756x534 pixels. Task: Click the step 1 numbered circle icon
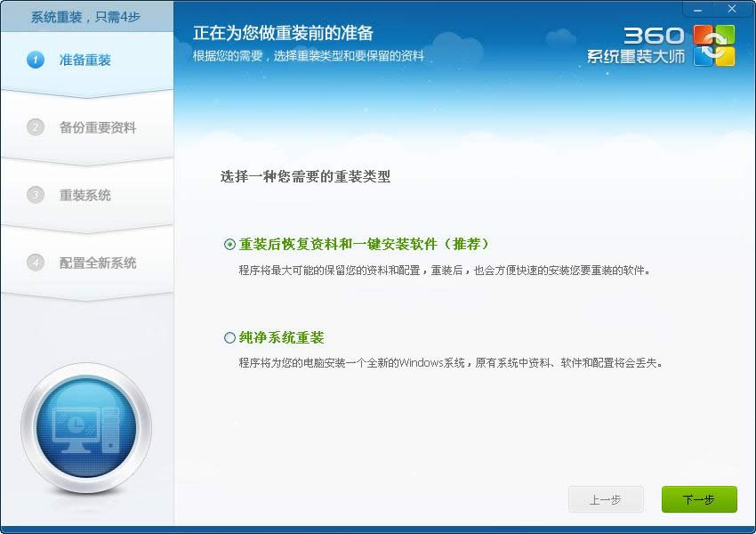point(36,60)
